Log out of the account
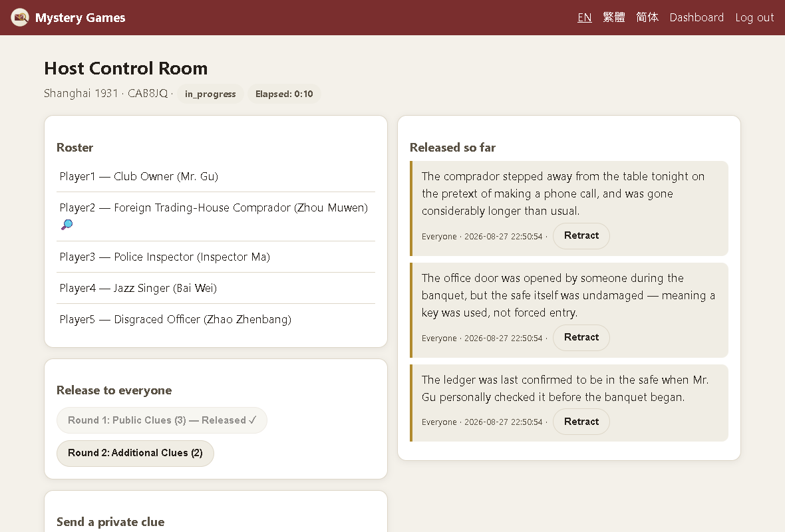Viewport: 785px width, 532px height. (x=754, y=17)
